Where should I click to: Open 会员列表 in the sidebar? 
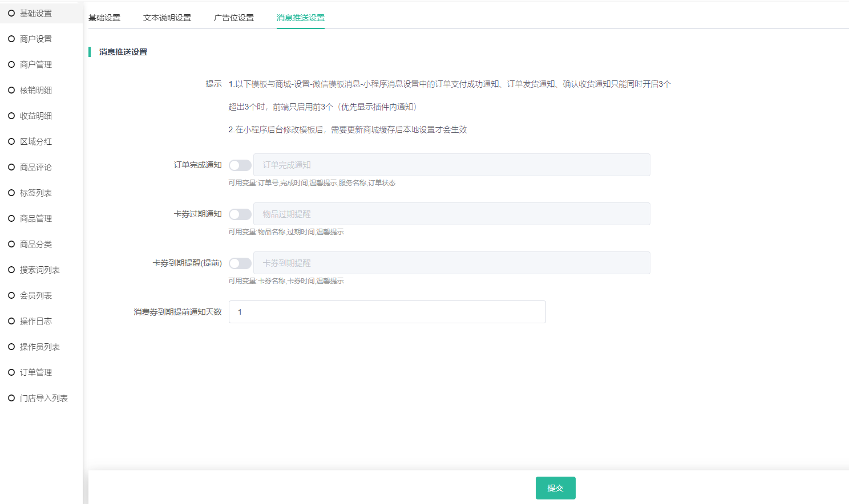pos(35,295)
